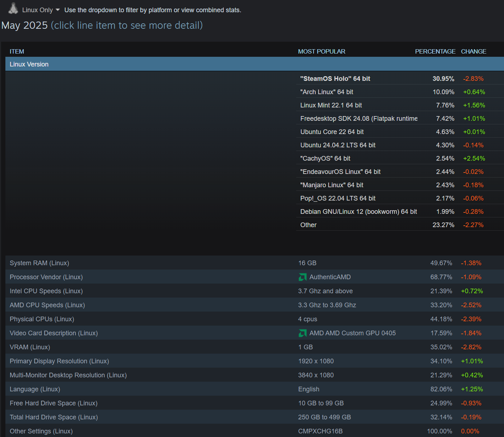Click the 82.06% percentage for Language
Screen dimensions: 504x437
[x=441, y=389]
